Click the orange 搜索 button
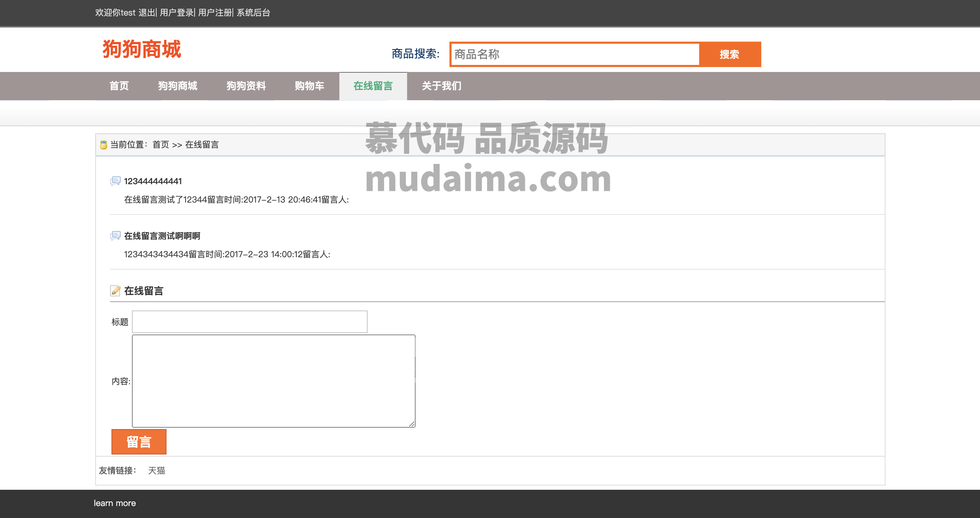 [730, 54]
